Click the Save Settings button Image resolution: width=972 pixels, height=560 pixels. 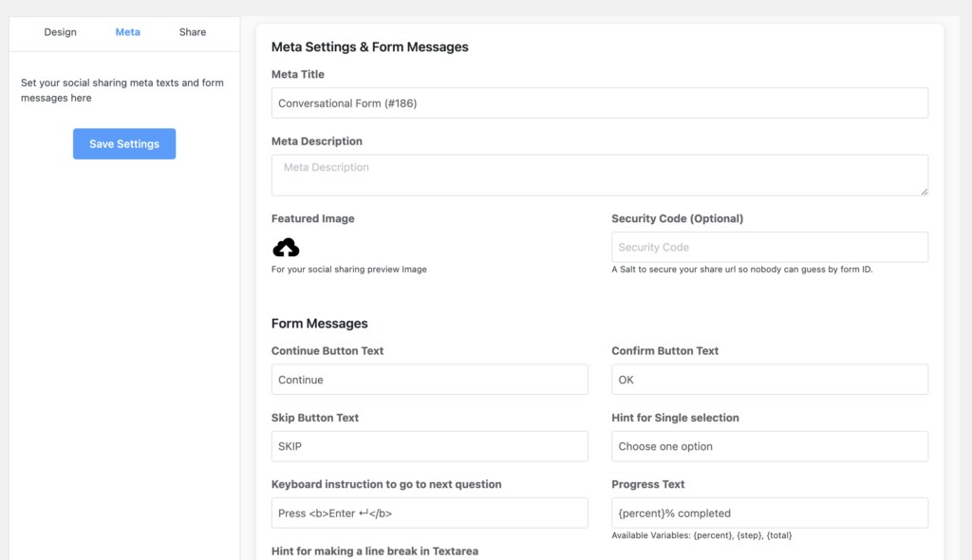(x=123, y=143)
